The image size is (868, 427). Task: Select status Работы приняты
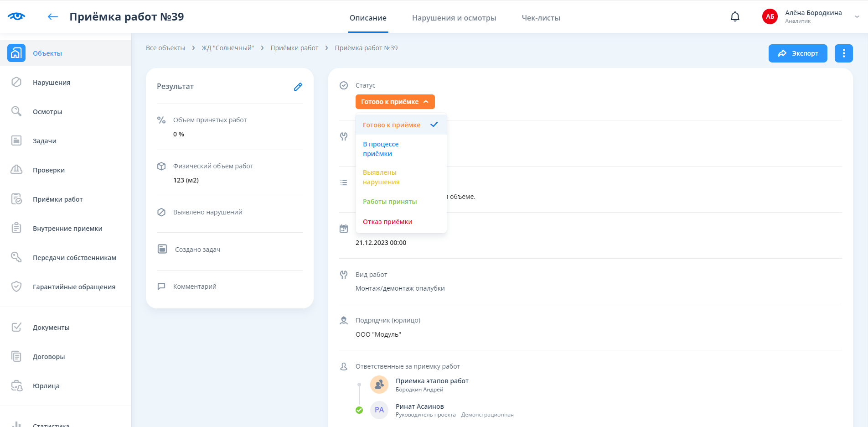pyautogui.click(x=390, y=202)
